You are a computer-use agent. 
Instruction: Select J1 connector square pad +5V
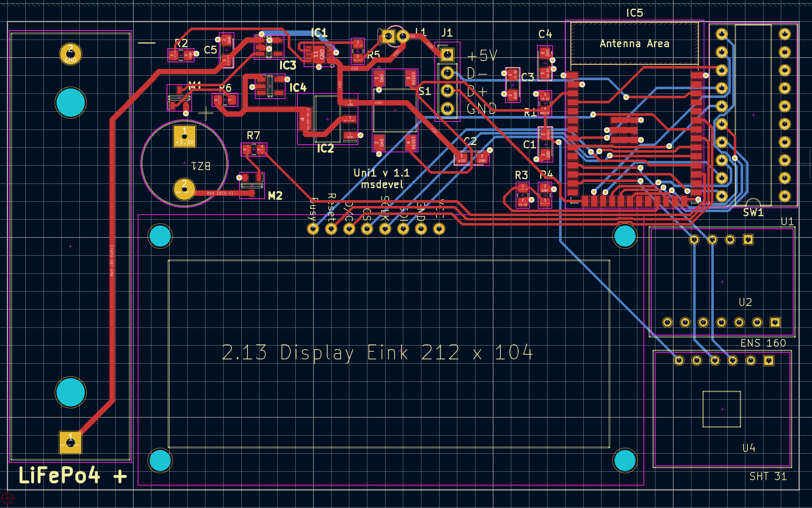click(447, 55)
